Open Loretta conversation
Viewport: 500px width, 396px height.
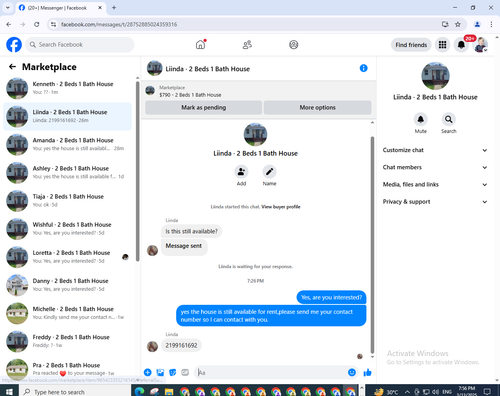coord(68,257)
